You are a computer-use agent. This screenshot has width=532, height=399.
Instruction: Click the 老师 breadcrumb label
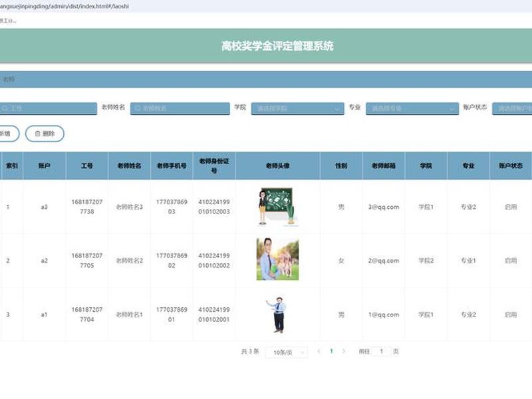(x=8, y=79)
